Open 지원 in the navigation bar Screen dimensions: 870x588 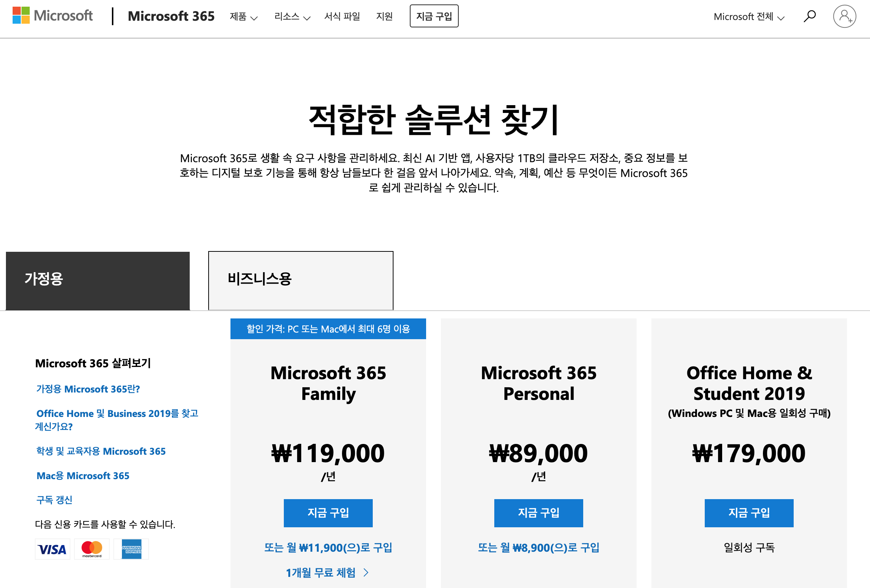(384, 16)
